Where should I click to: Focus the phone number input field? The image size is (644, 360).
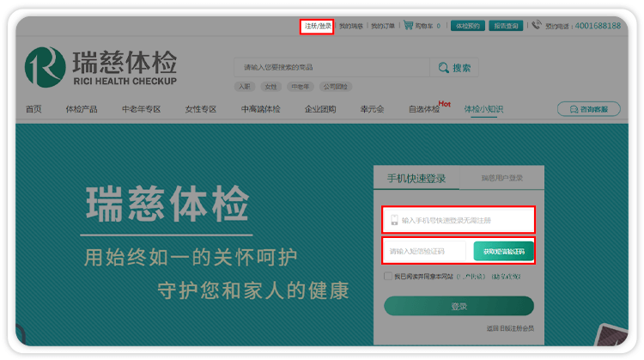coord(464,220)
